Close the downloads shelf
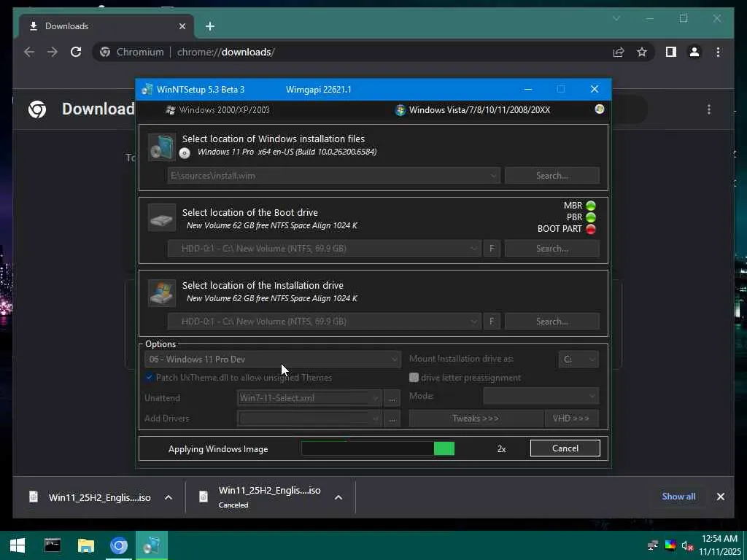 tap(720, 497)
